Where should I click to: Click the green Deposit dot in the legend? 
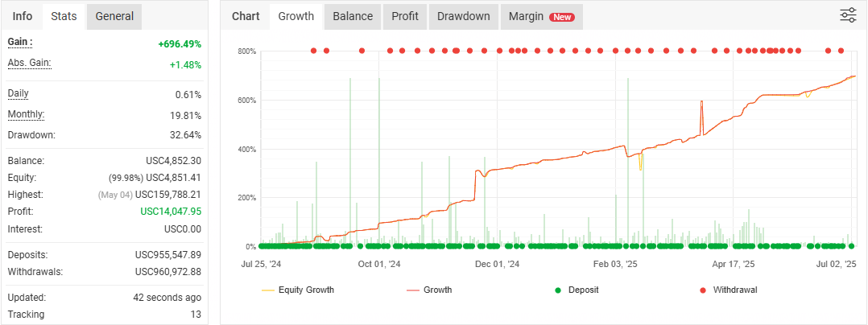tap(556, 290)
